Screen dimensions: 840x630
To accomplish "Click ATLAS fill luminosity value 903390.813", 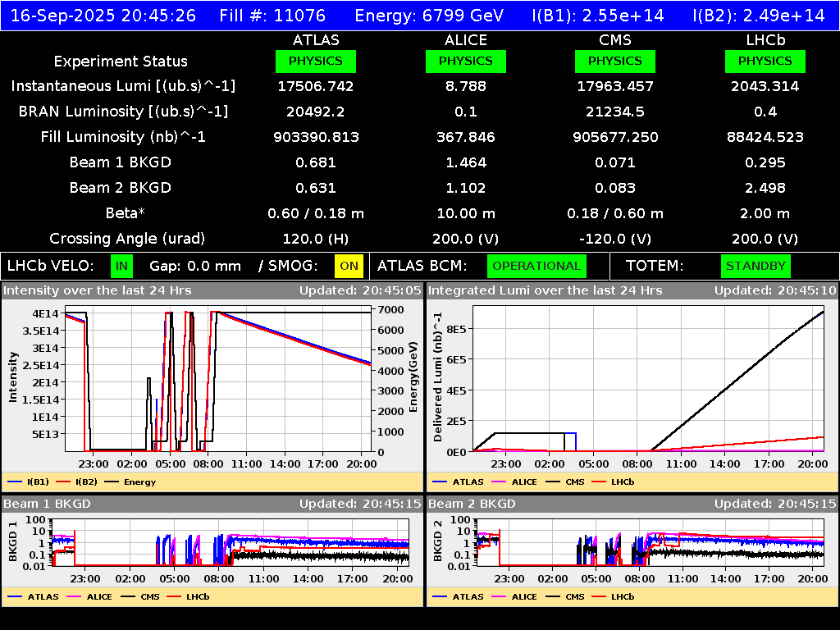I will [316, 137].
